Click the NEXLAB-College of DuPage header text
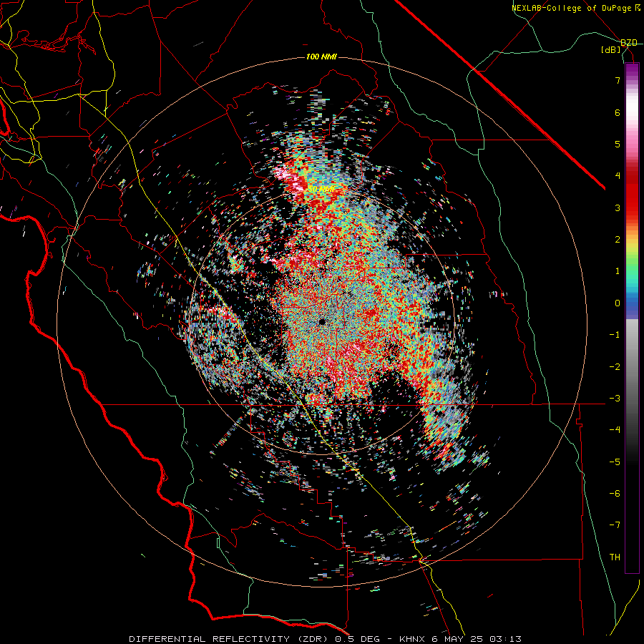 tap(571, 8)
